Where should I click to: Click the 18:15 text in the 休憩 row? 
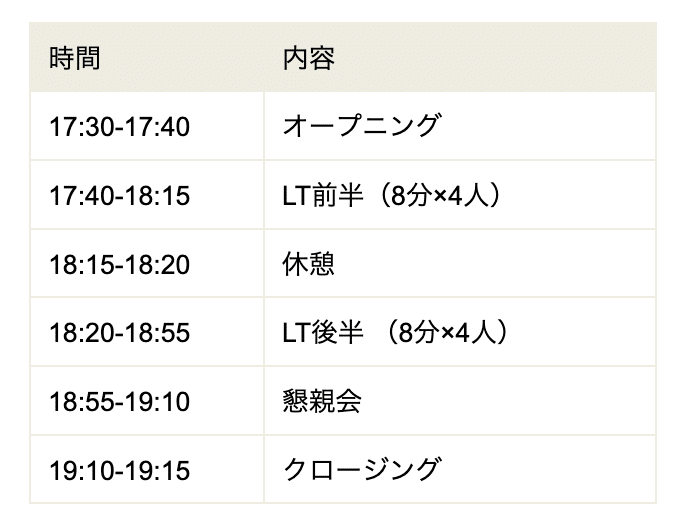[x=81, y=265]
